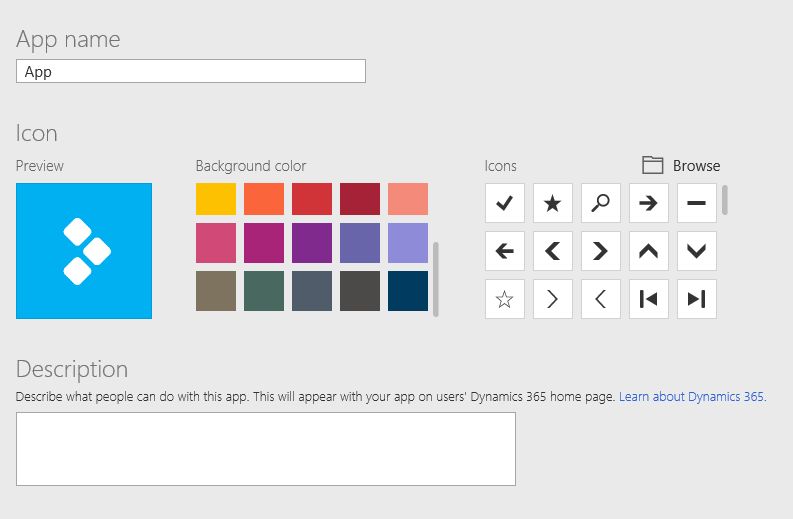The image size is (793, 519).
Task: Select the down chevron icon
Action: [x=697, y=251]
